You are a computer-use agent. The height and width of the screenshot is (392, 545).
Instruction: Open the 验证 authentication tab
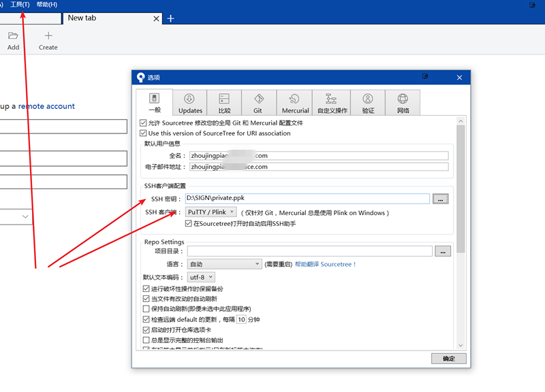368,103
